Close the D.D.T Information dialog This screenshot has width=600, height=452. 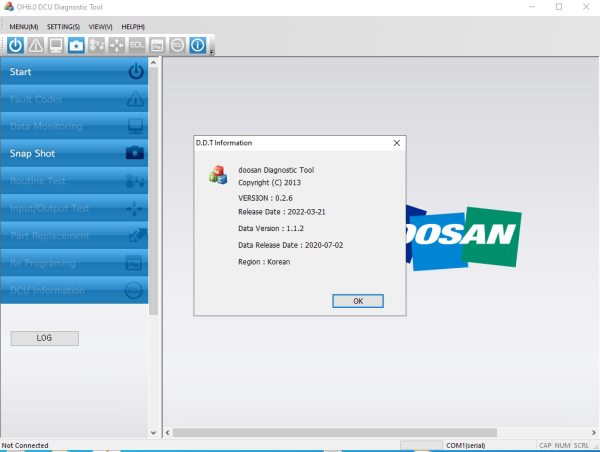coord(397,143)
